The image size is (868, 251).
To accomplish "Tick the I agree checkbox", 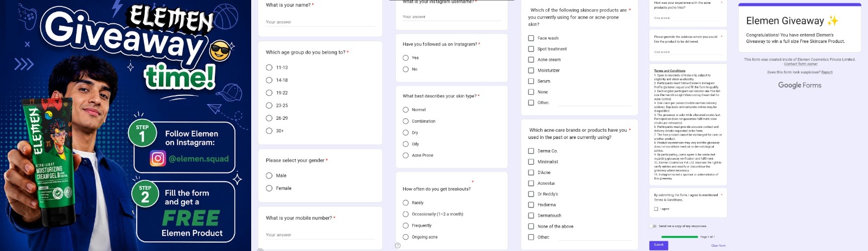I will [x=656, y=209].
